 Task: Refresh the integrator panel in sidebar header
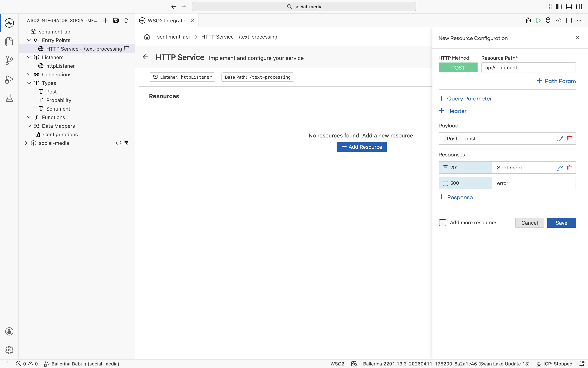pos(126,20)
